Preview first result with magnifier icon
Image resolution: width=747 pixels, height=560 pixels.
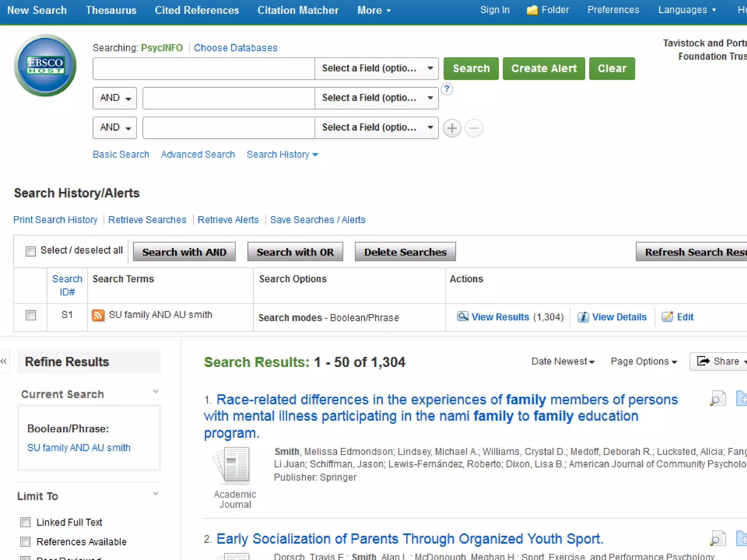click(x=717, y=398)
